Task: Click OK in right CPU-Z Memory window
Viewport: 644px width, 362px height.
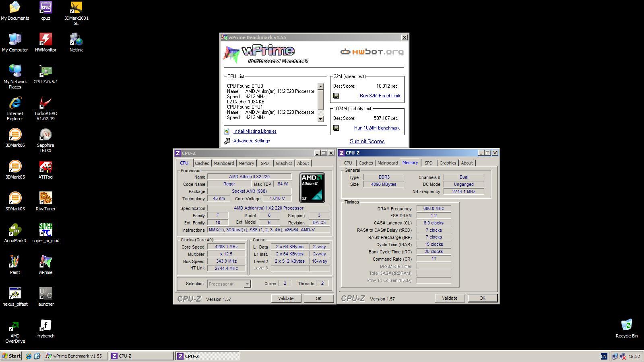Action: [x=482, y=298]
